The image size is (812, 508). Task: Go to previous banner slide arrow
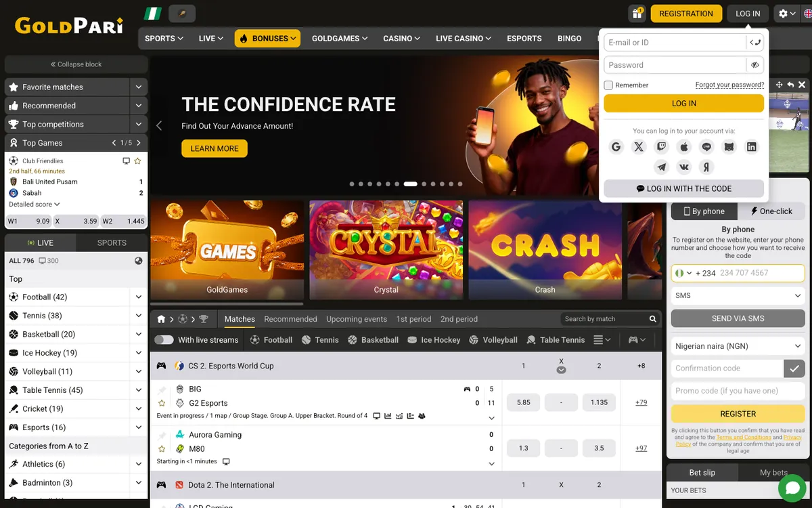tap(160, 125)
